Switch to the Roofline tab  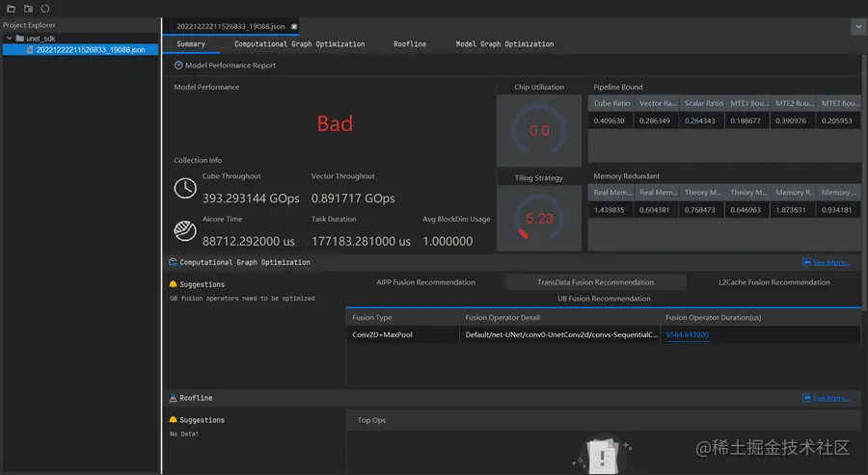[410, 43]
